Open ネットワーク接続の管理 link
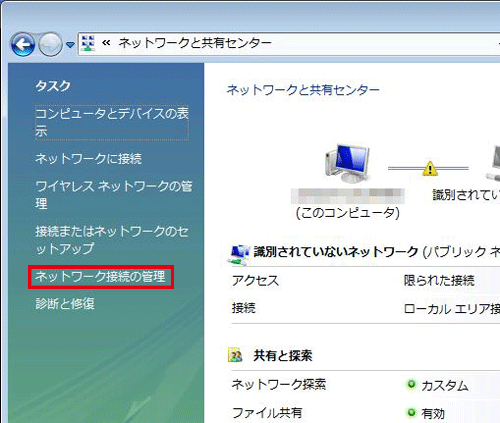 [100, 276]
